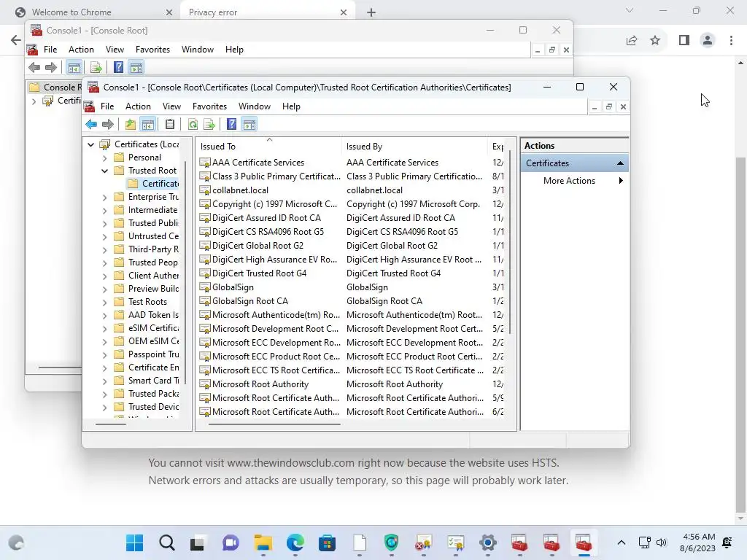The height and width of the screenshot is (560, 747).
Task: Collapse Certificates (Local Computer) root node
Action: (x=91, y=144)
